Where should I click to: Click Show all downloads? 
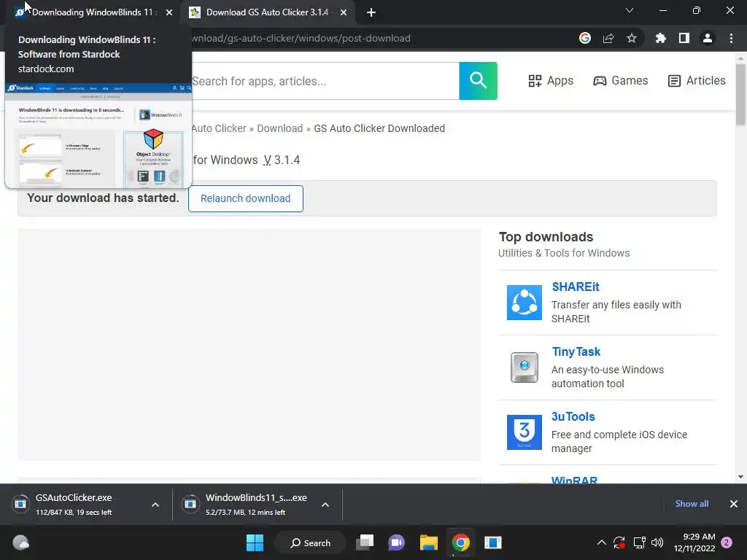(692, 504)
